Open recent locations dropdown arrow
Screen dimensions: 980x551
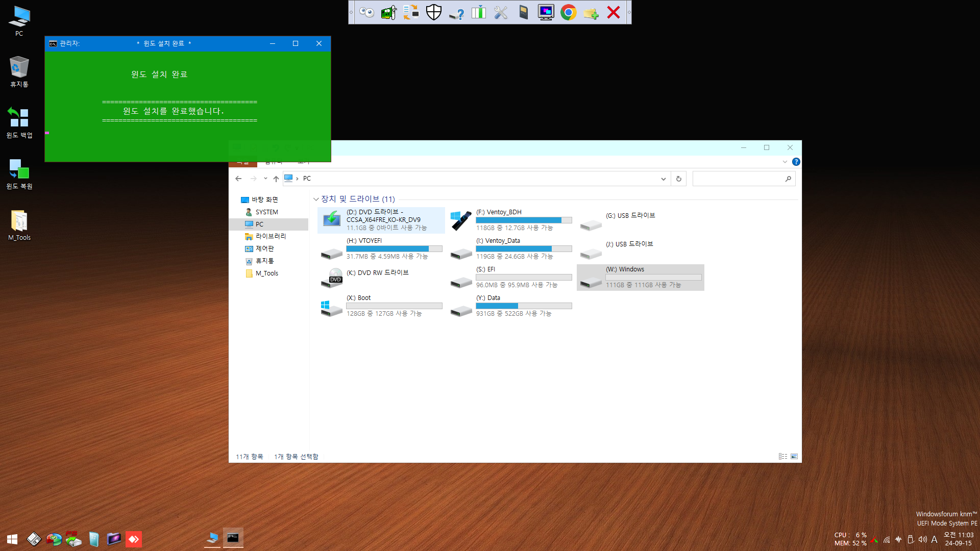pyautogui.click(x=265, y=179)
